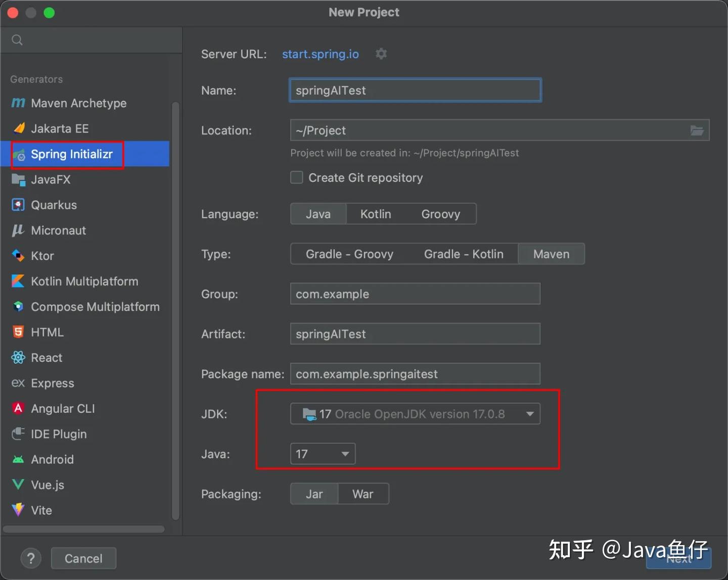Open the start.spring.io server link
Screen dimensions: 728x580
pos(321,54)
